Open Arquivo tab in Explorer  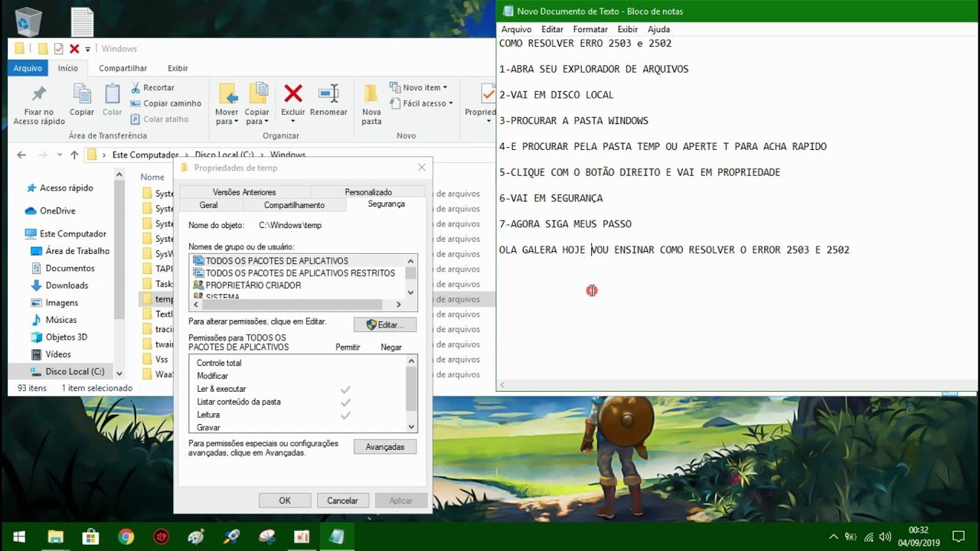click(28, 68)
